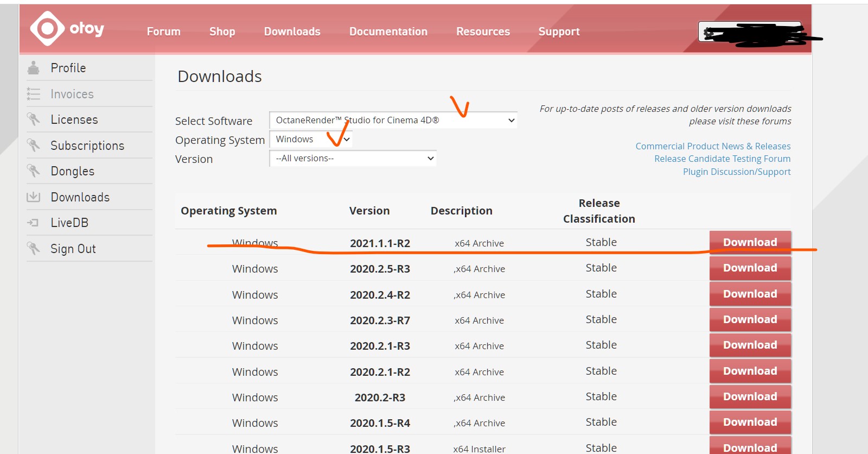Download version 2020.2.1-R3

coord(750,345)
